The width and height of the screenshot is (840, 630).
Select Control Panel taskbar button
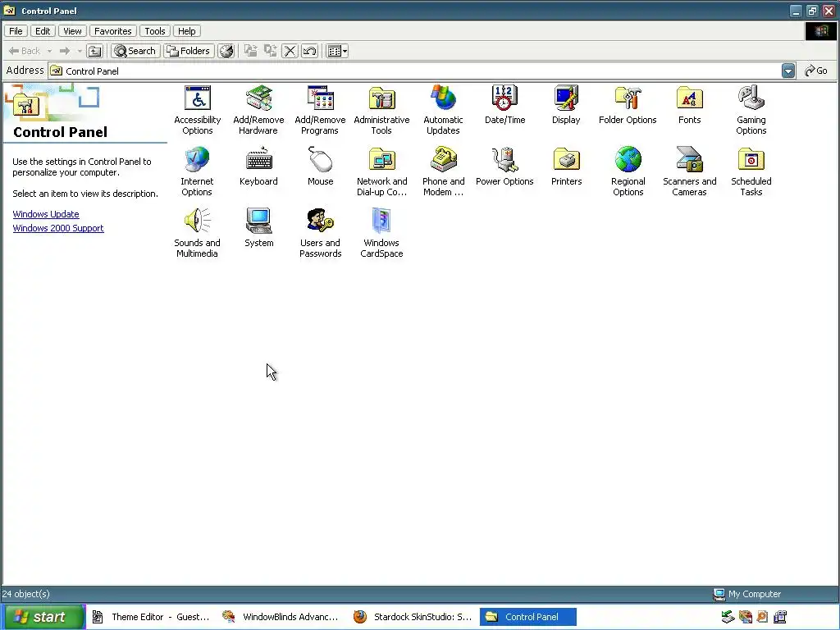tap(528, 617)
